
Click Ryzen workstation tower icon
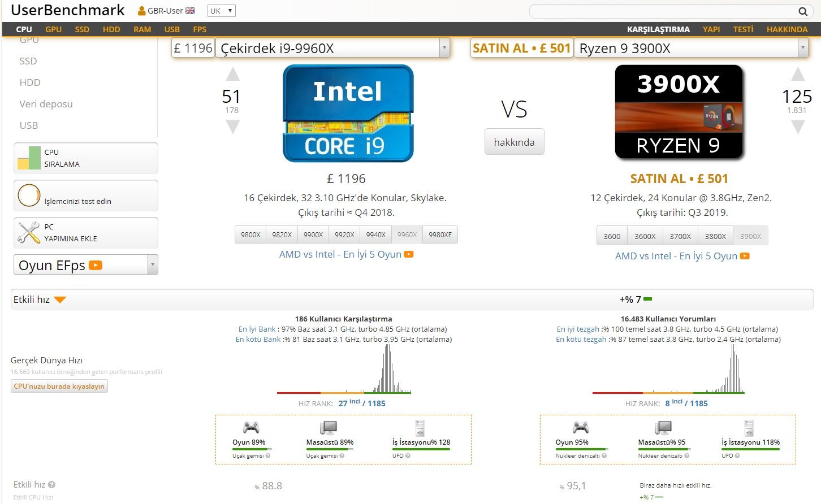pyautogui.click(x=749, y=427)
